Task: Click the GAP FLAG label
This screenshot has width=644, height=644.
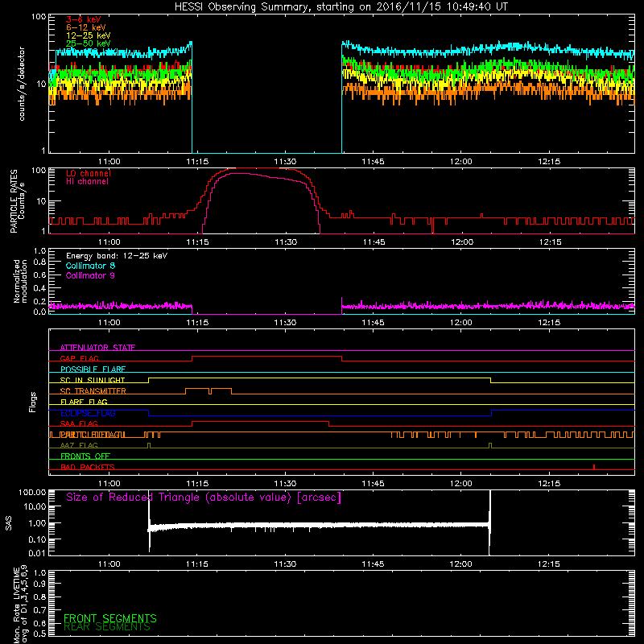Action: (x=79, y=358)
